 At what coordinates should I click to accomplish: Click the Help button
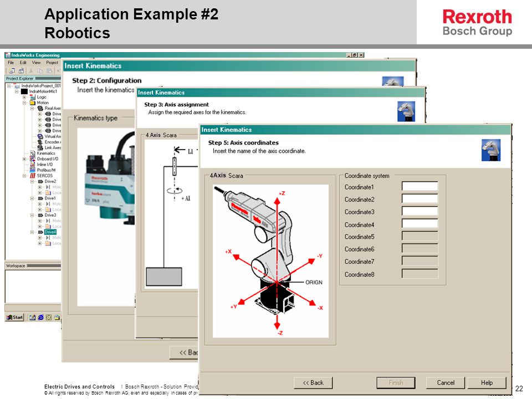pyautogui.click(x=487, y=383)
